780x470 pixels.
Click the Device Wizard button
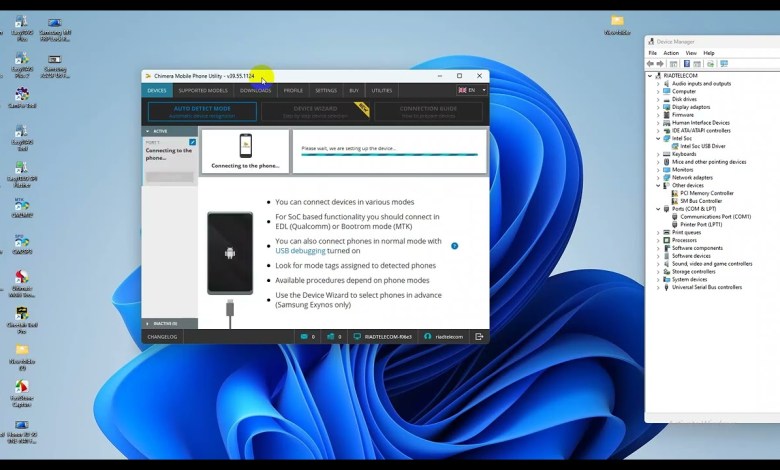tap(315, 111)
